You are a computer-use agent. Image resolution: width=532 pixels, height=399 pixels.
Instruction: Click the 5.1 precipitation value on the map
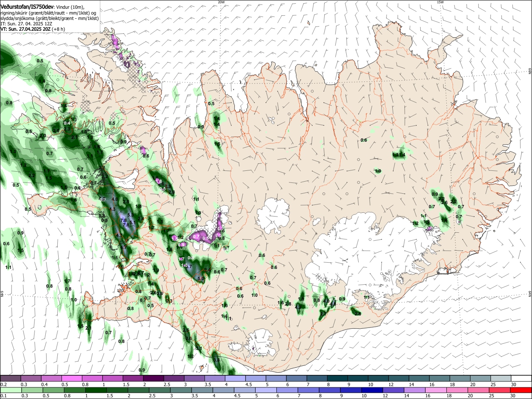pyautogui.click(x=133, y=223)
